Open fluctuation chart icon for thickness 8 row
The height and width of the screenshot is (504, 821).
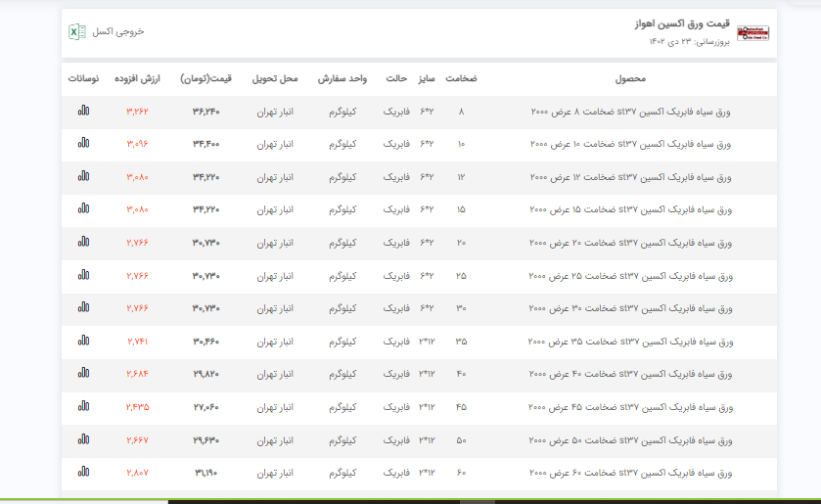click(x=83, y=112)
